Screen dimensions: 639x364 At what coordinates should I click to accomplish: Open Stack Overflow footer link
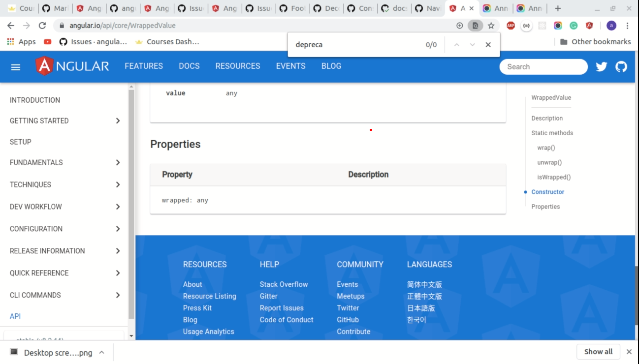click(284, 284)
